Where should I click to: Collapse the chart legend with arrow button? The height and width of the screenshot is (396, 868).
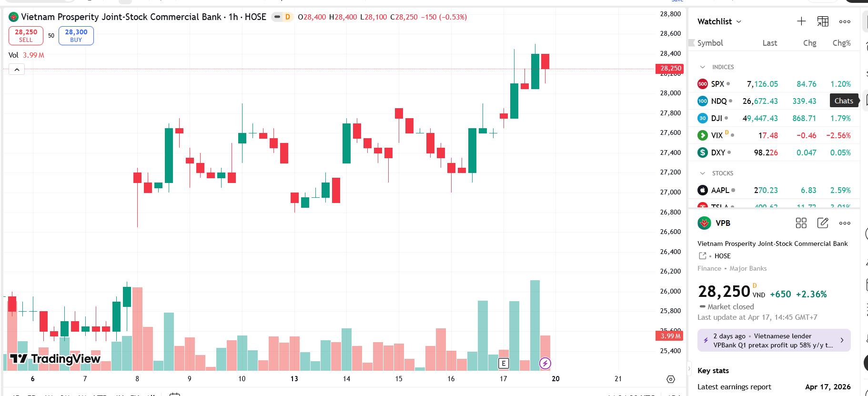point(17,70)
